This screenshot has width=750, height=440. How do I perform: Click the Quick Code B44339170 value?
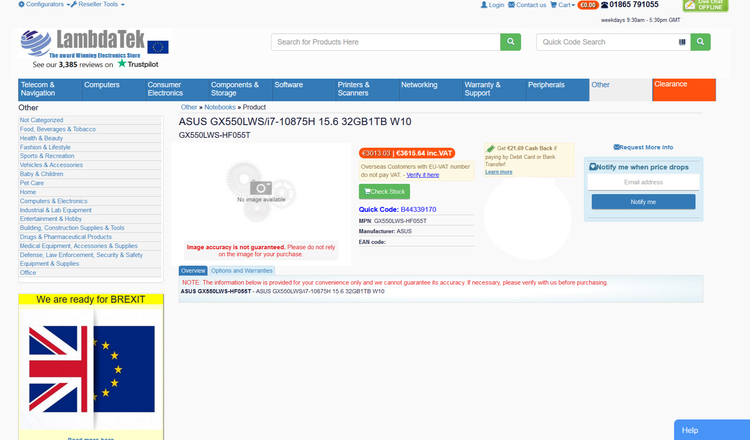(418, 209)
